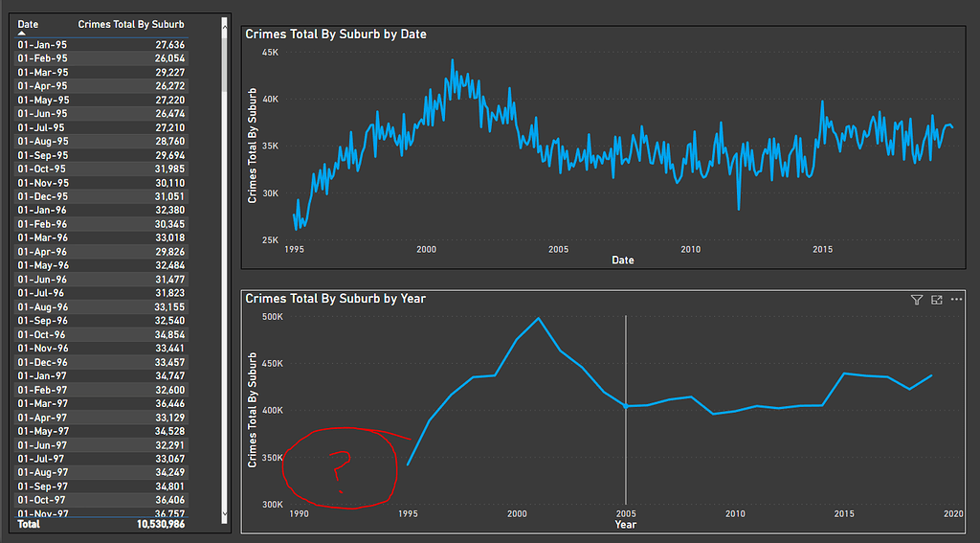The height and width of the screenshot is (543, 980).
Task: Click the table scrollbar up arrow
Action: coord(225,21)
